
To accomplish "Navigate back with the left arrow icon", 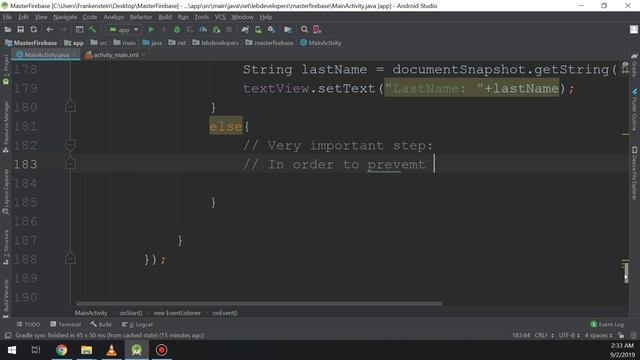I will tap(49, 29).
